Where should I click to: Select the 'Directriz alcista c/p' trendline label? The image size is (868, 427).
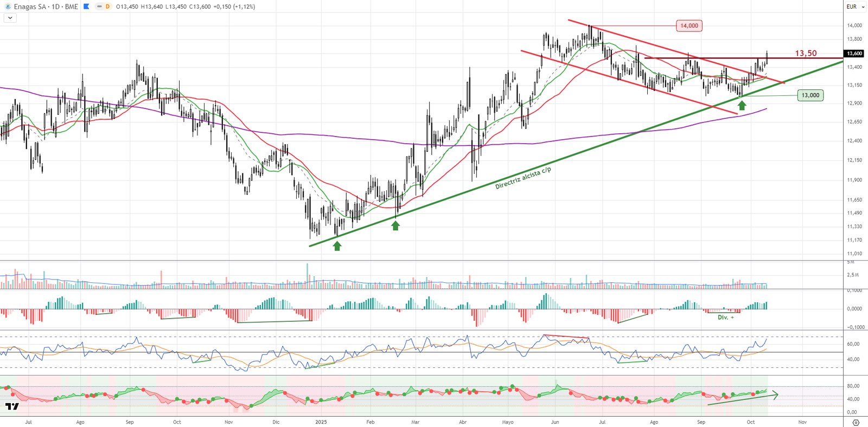523,178
